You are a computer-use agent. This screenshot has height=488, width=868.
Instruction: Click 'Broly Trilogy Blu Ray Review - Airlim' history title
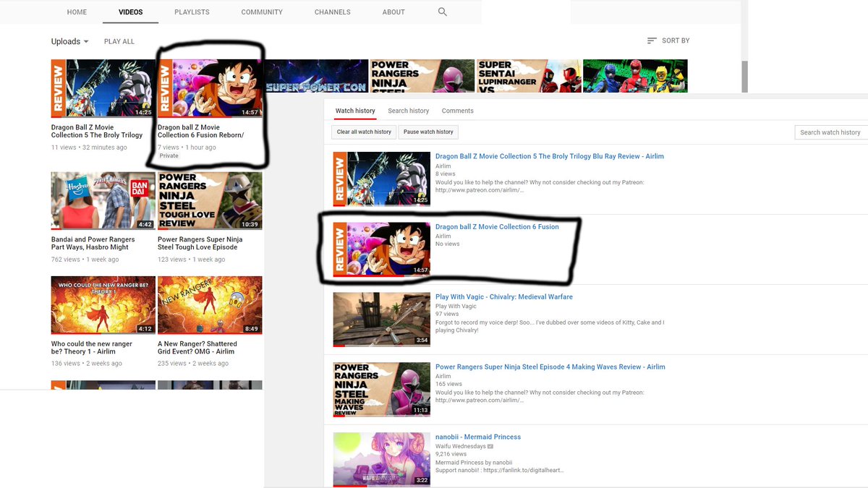(x=550, y=156)
